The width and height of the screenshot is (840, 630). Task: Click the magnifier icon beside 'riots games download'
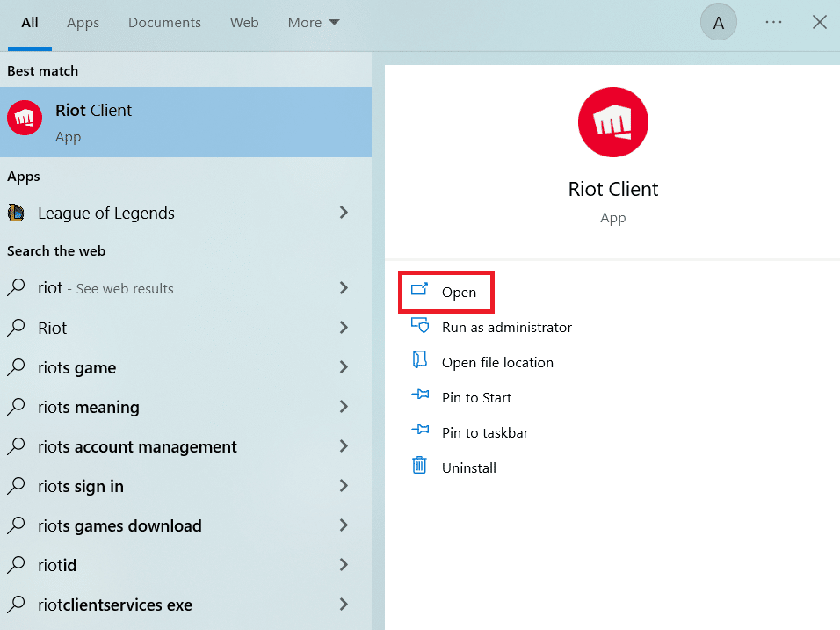click(x=16, y=525)
